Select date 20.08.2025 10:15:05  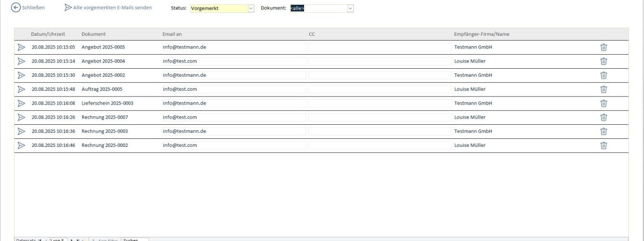[53, 47]
